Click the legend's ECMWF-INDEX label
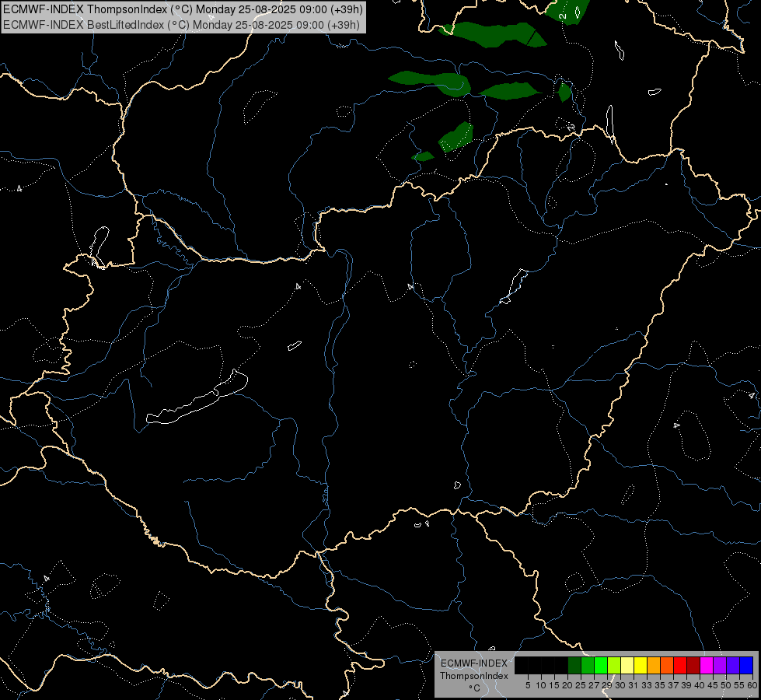The image size is (761, 700). [474, 663]
